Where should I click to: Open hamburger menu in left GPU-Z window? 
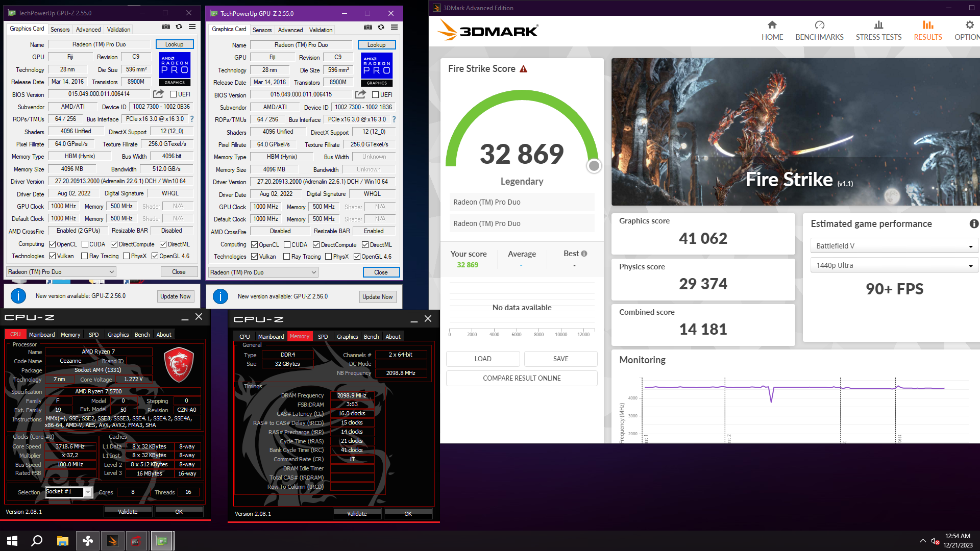(x=192, y=27)
